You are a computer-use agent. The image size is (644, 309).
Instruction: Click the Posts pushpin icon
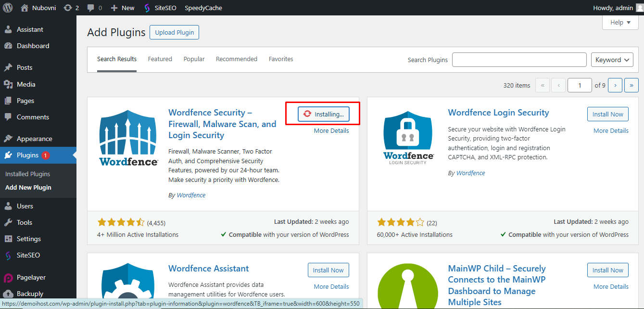tap(8, 67)
